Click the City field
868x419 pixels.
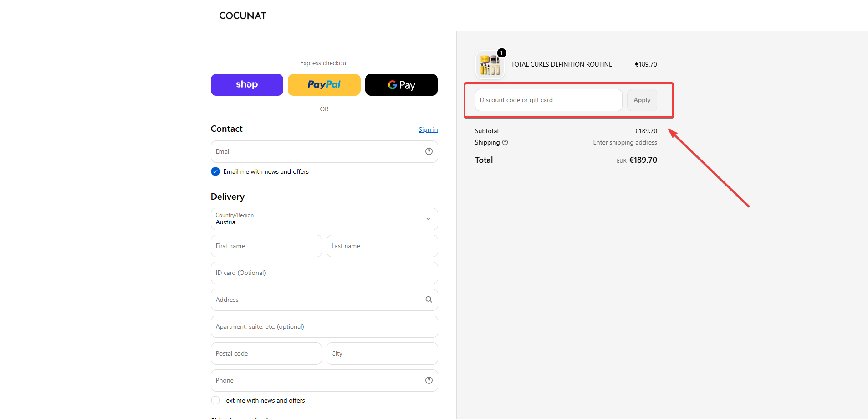[382, 354]
